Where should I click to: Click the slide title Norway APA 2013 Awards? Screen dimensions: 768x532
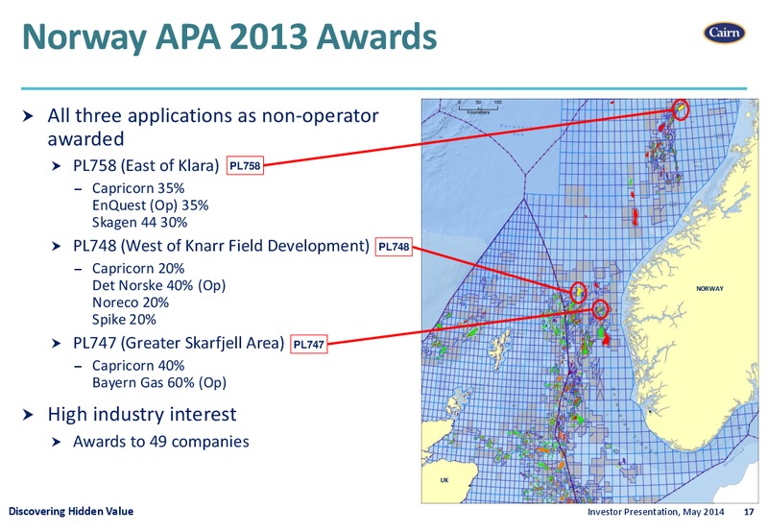229,36
